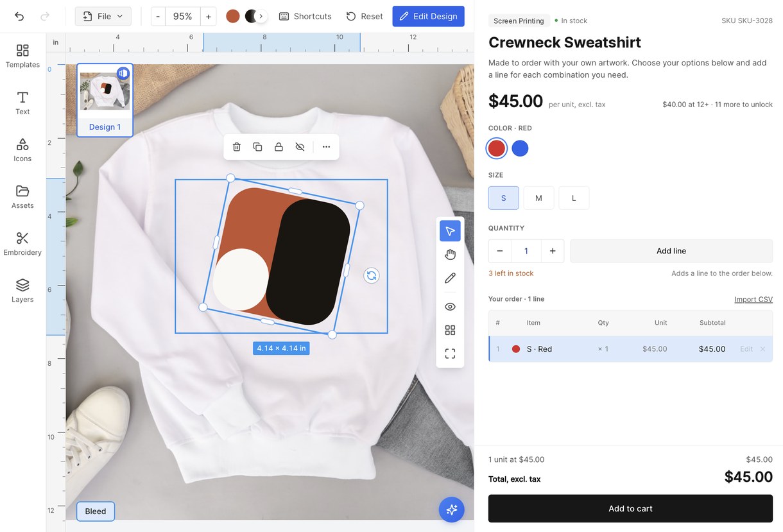Select size S
The width and height of the screenshot is (783, 532).
504,198
